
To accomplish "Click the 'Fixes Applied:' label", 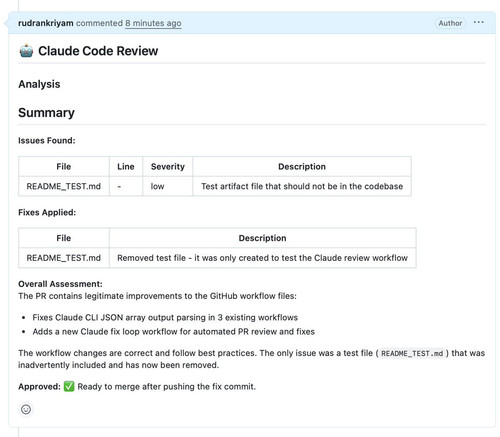I will [x=47, y=212].
